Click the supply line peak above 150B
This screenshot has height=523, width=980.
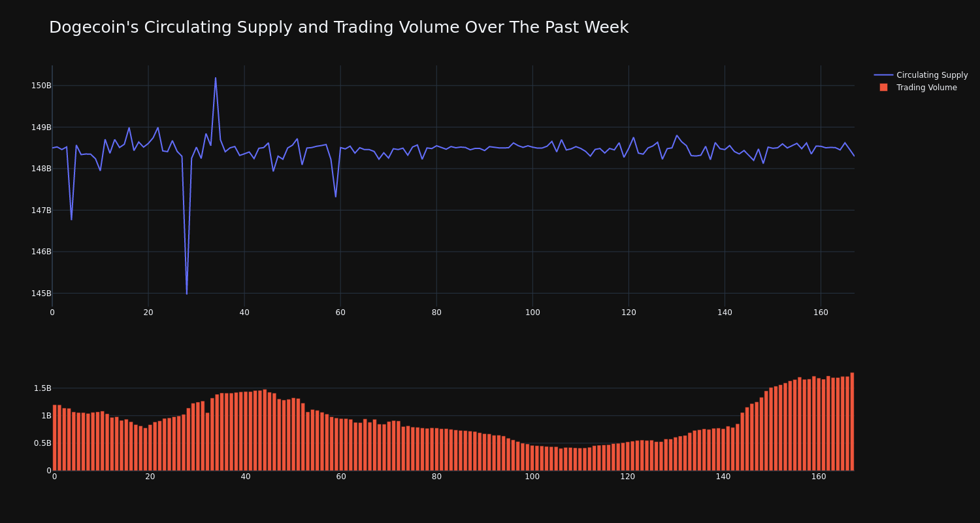coord(216,78)
